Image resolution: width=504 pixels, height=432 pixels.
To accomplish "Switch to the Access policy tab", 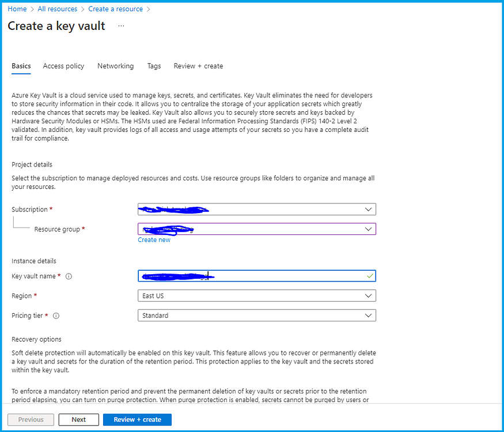I will pos(63,66).
